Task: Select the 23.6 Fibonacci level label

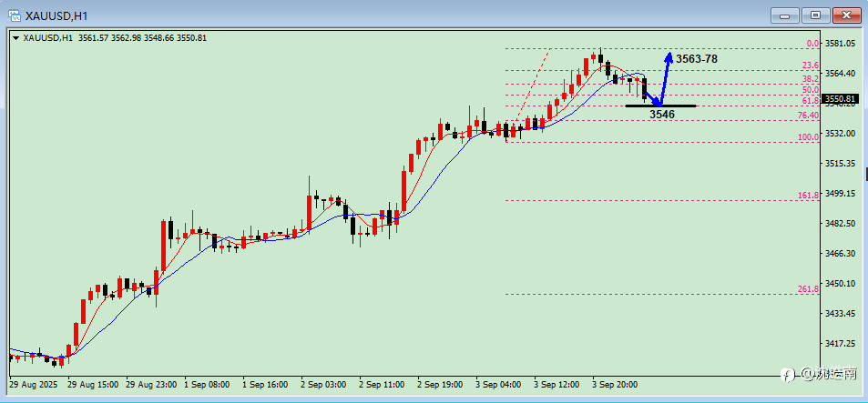Action: point(811,65)
